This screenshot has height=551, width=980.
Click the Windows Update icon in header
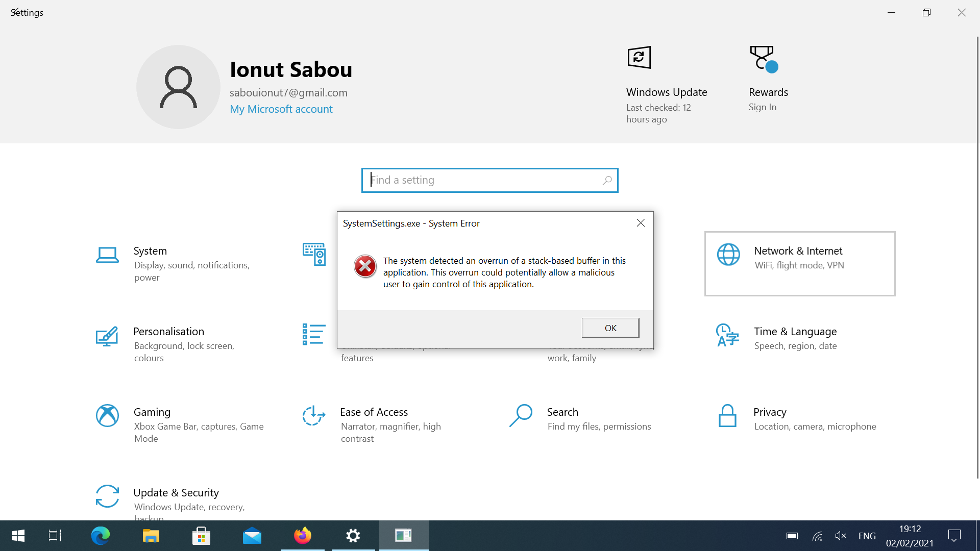(x=639, y=58)
